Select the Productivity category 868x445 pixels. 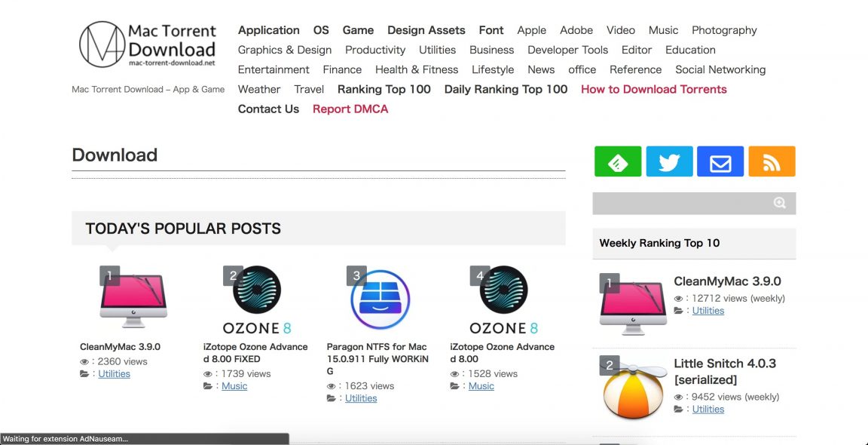tap(375, 50)
